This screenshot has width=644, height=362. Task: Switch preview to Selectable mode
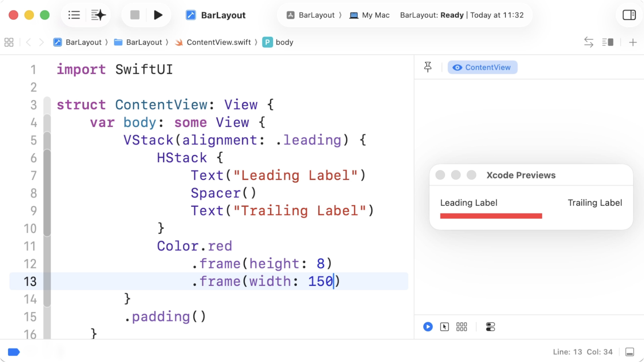click(444, 326)
